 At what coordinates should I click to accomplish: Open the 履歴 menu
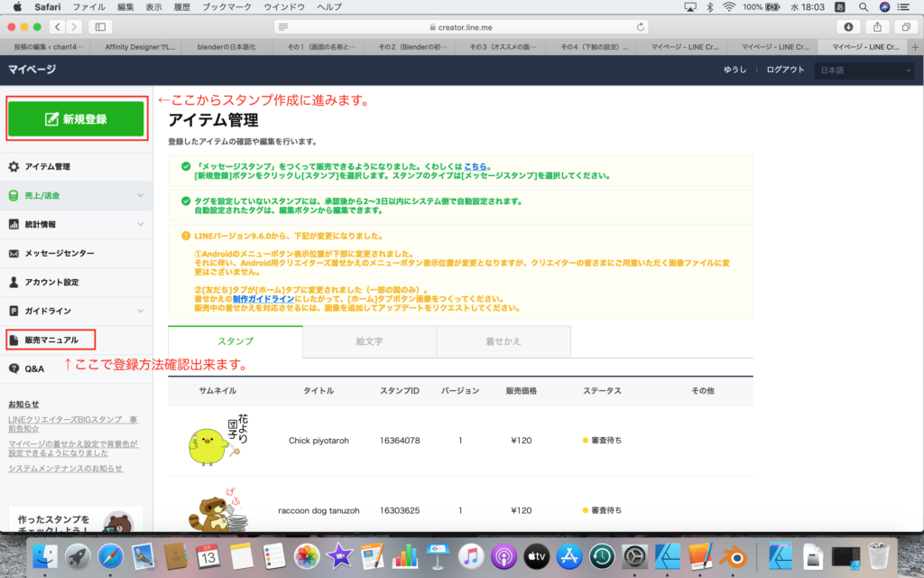[x=182, y=7]
